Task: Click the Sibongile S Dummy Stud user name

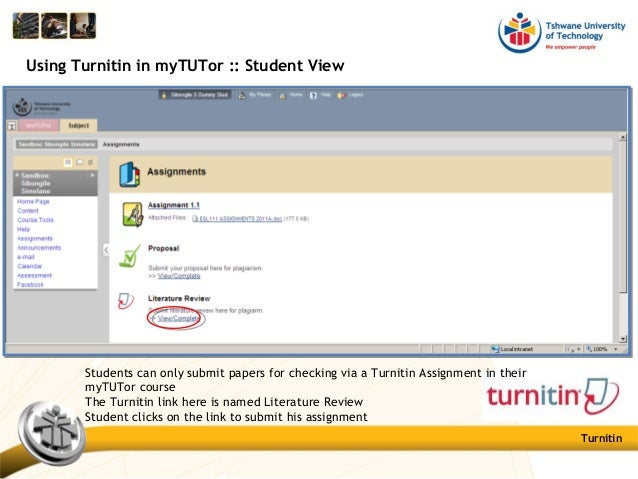Action: click(x=199, y=95)
